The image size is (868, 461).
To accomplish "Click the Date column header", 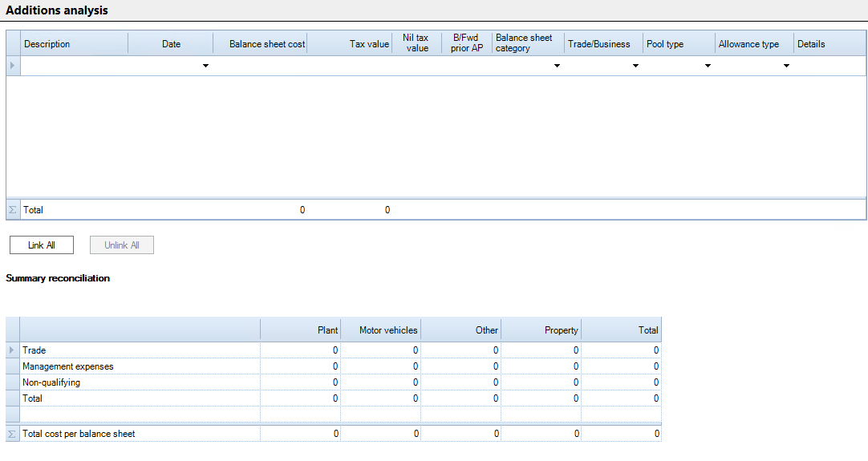I will coord(171,44).
